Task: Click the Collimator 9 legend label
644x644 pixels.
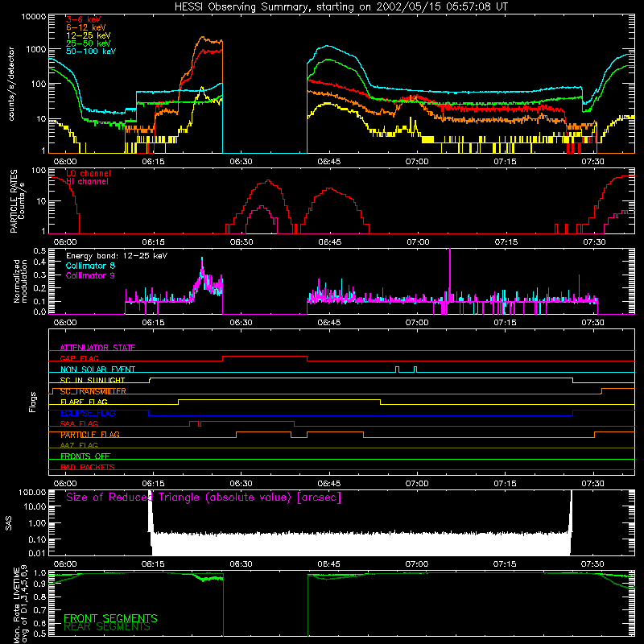Action: [x=90, y=275]
